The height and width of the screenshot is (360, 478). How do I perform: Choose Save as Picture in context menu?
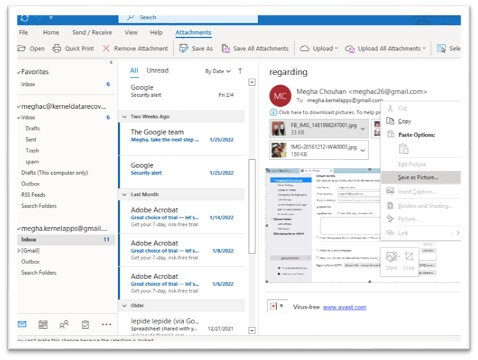(x=421, y=177)
